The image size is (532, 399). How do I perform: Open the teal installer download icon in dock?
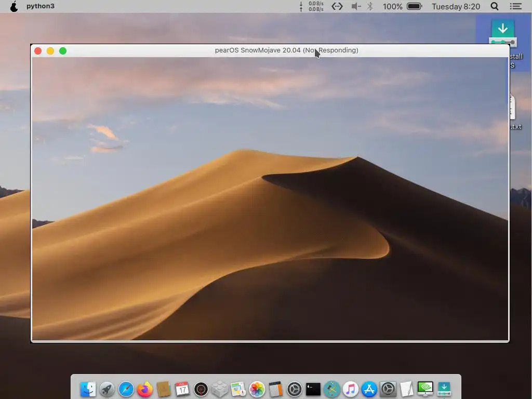444,389
